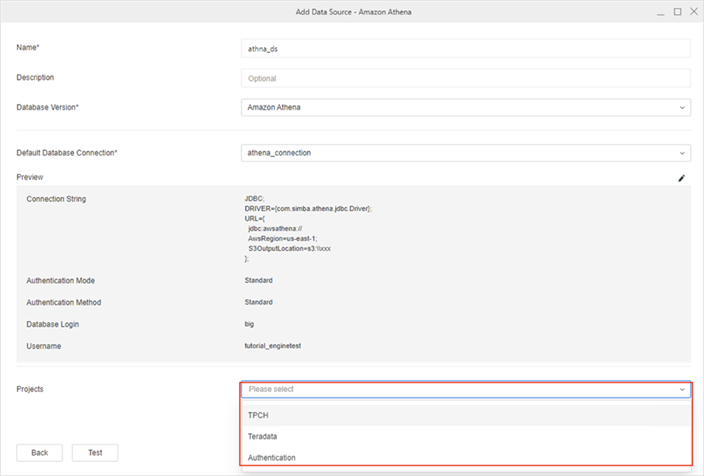Choose Teradata in the Projects list
The height and width of the screenshot is (476, 704).
click(x=263, y=436)
